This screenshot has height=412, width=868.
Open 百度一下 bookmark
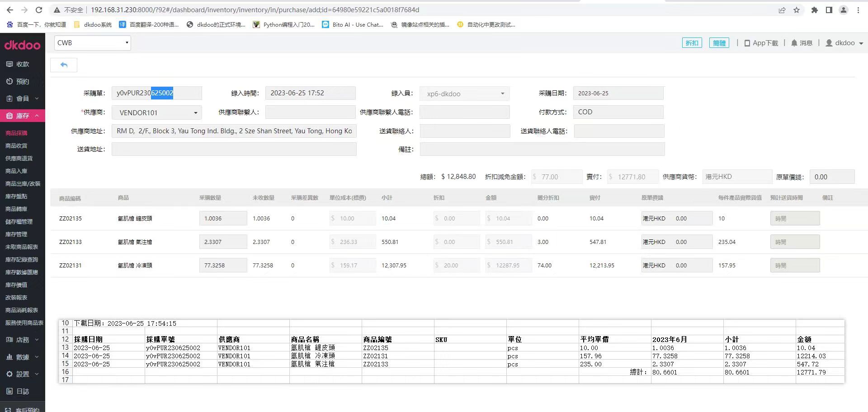(x=37, y=24)
